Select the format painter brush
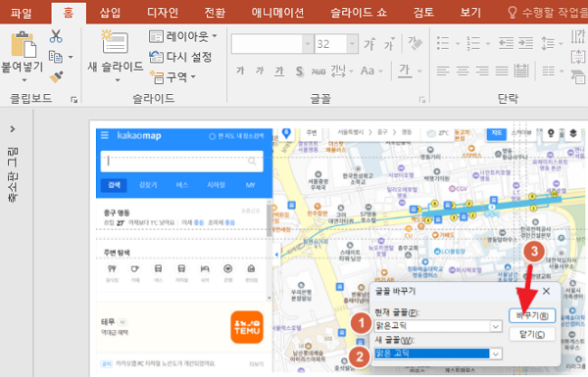This screenshot has height=377, width=588. click(56, 76)
